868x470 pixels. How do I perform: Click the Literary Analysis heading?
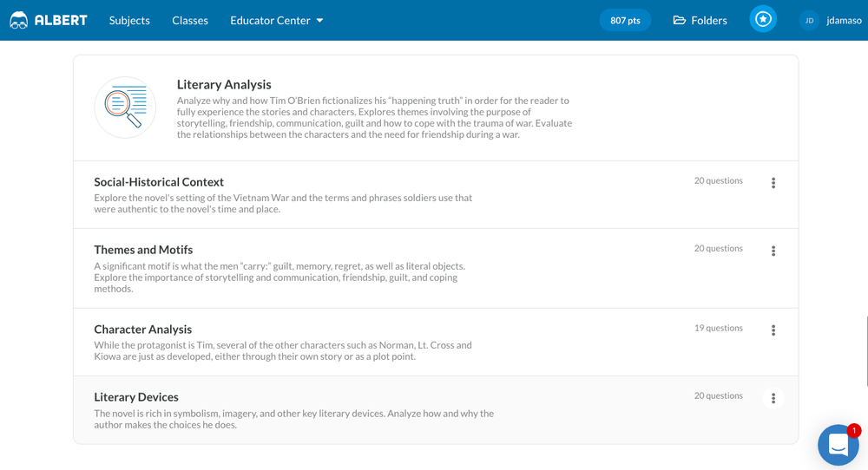[x=224, y=84]
